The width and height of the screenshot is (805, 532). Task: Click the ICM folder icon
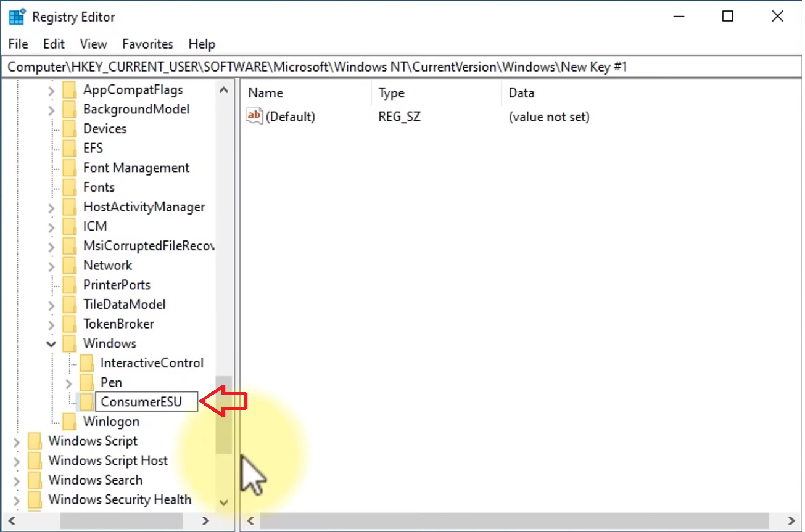(x=69, y=226)
